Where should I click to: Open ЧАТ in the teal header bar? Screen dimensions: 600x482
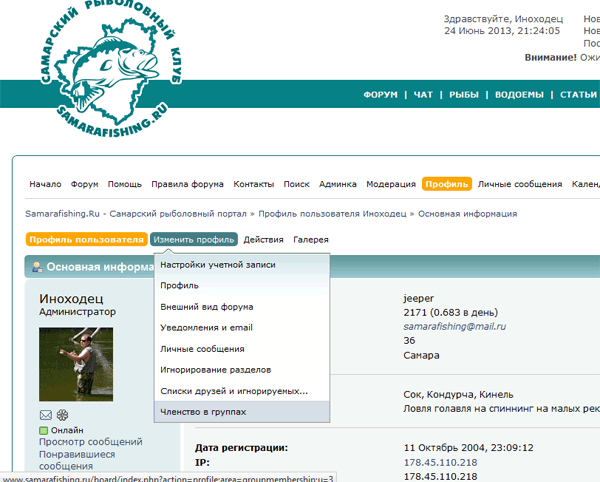pyautogui.click(x=423, y=94)
